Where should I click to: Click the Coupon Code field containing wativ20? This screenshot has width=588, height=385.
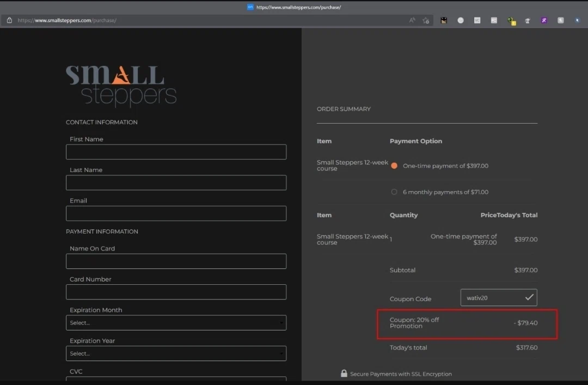coord(499,297)
